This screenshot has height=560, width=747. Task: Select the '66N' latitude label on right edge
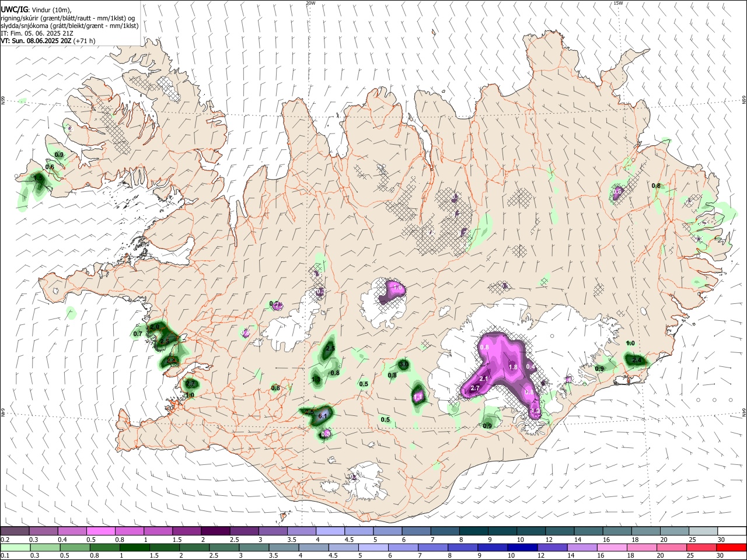tap(744, 100)
